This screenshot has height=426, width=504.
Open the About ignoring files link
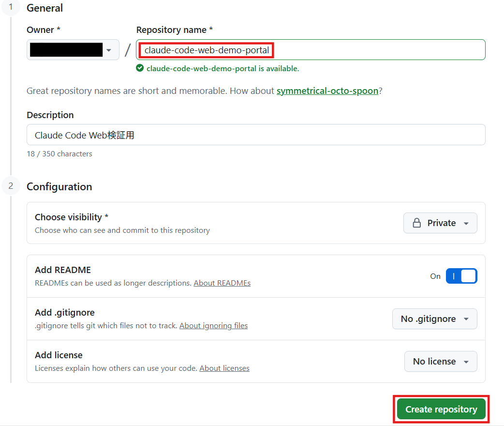coord(213,326)
